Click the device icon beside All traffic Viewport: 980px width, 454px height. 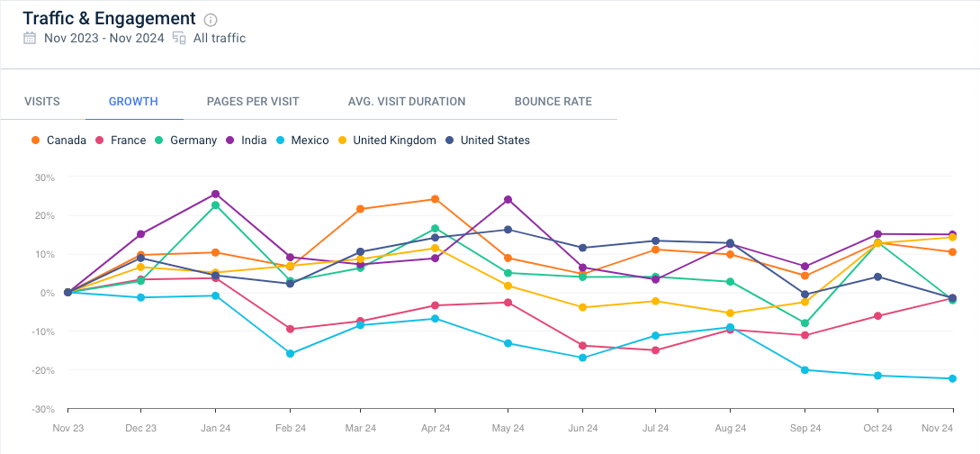pyautogui.click(x=179, y=38)
